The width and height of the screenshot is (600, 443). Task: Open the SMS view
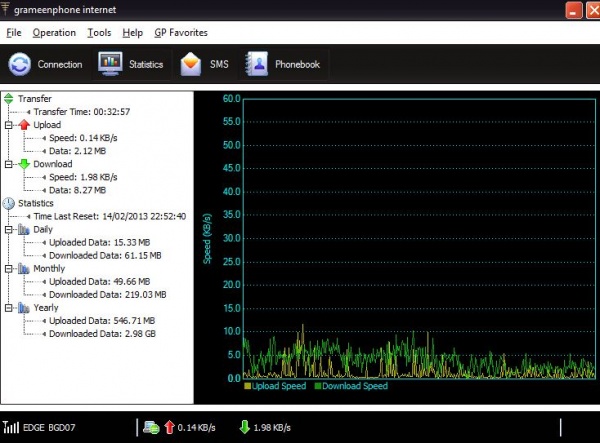(205, 64)
